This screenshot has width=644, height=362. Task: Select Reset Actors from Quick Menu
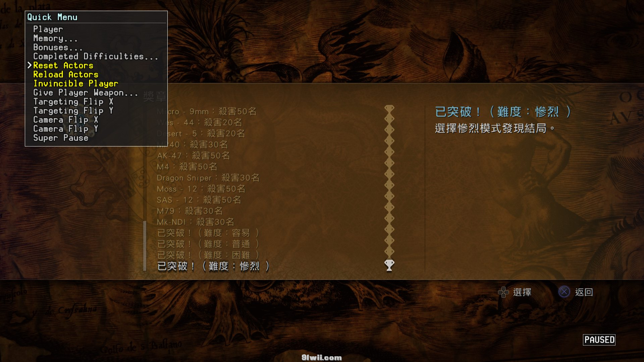point(64,65)
